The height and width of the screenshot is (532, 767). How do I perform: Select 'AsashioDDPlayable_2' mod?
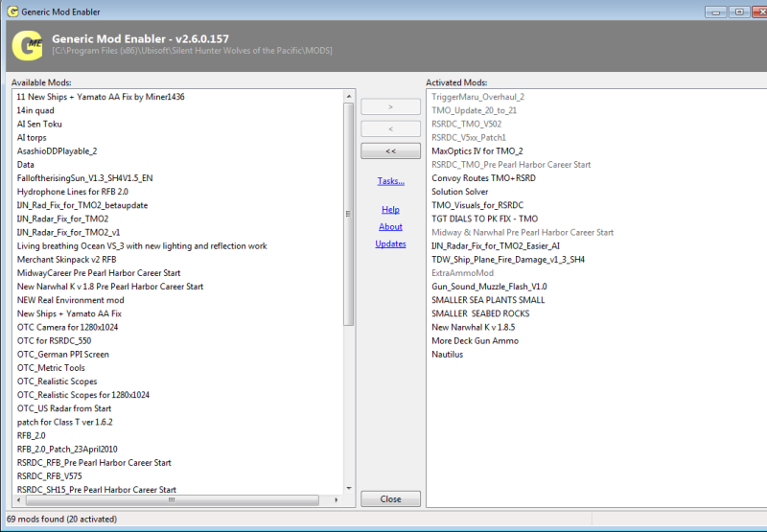(58, 151)
